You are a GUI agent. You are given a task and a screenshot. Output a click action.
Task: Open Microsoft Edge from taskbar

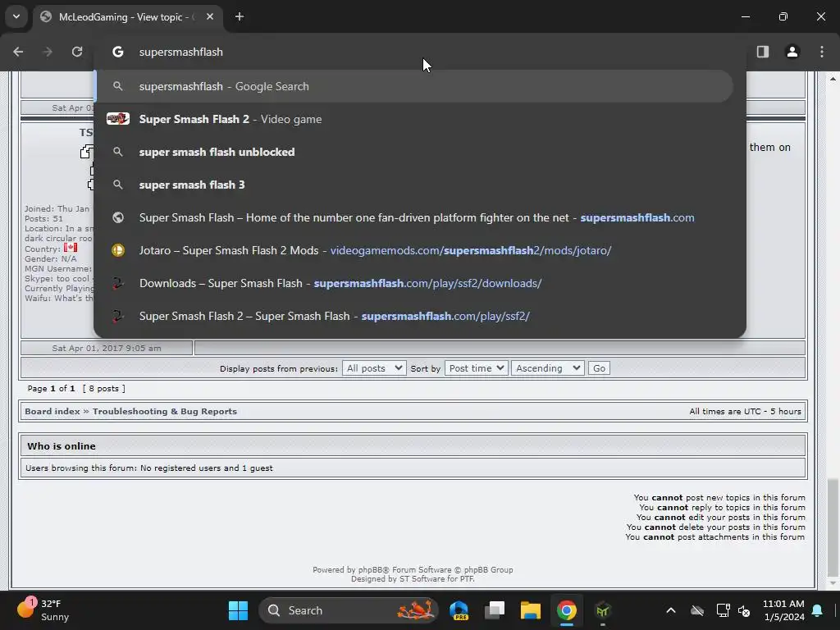pos(459,610)
